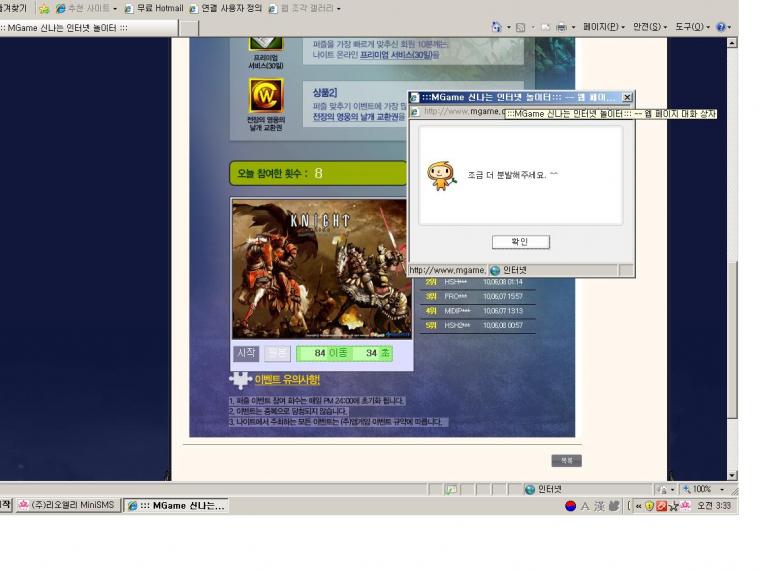Screen dimensions: 760x570
Task: Click 확인 button in the dialog
Action: point(521,242)
